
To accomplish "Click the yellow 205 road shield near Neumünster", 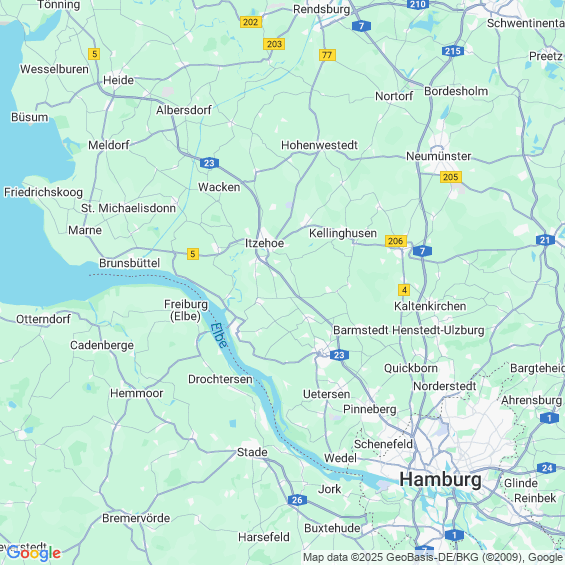I will click(x=450, y=177).
